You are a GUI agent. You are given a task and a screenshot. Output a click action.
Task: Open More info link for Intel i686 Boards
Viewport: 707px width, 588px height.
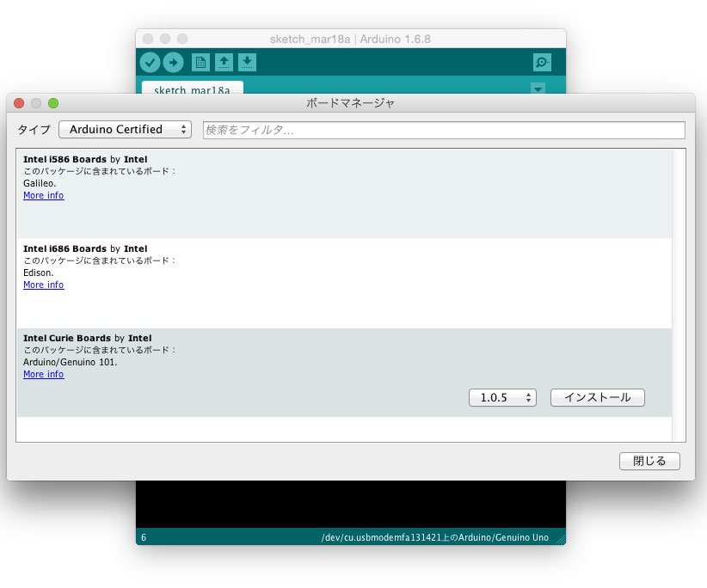[x=44, y=285]
